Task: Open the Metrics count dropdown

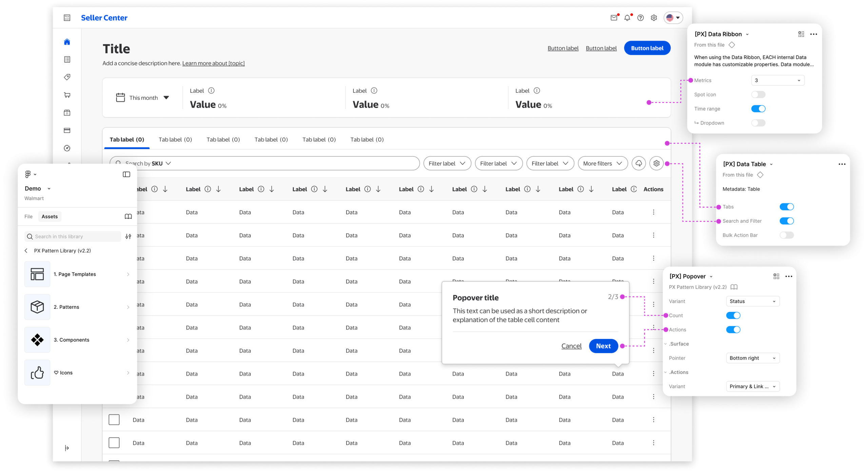Action: coord(777,80)
